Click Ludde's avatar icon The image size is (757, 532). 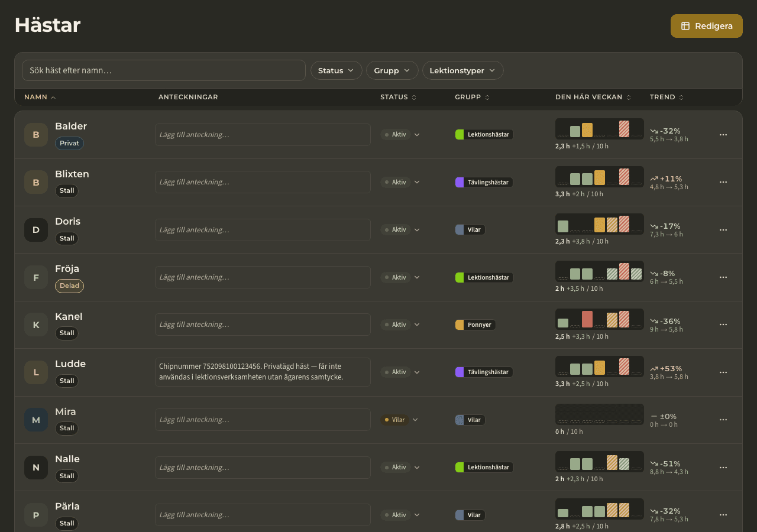click(x=36, y=372)
